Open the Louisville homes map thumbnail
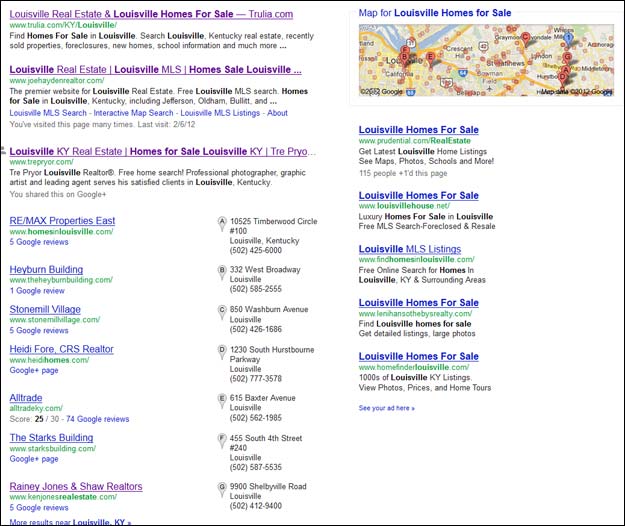This screenshot has height=526, width=625. coord(486,61)
